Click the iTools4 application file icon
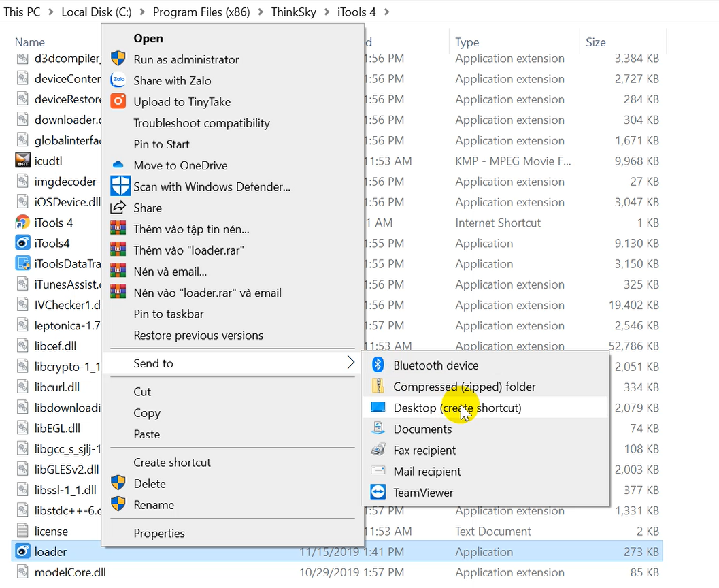This screenshot has width=719, height=588. 23,243
